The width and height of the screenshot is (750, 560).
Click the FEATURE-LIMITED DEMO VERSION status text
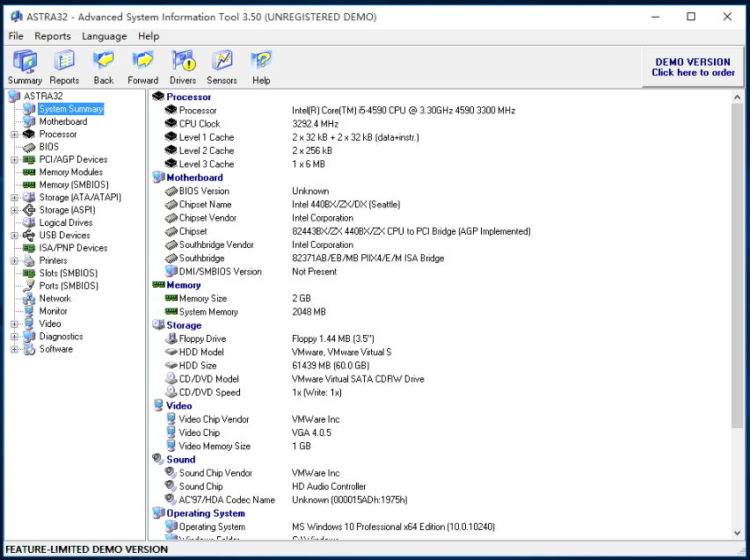click(86, 549)
